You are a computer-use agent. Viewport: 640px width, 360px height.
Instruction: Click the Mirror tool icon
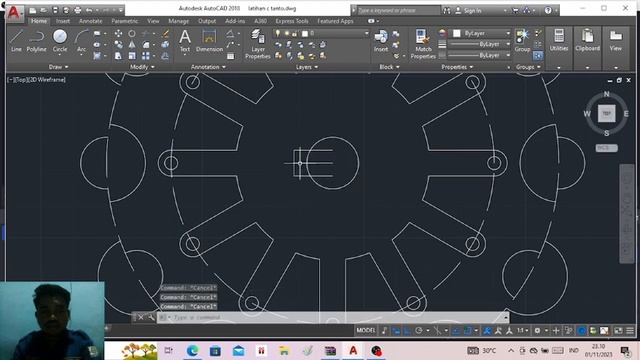132,44
